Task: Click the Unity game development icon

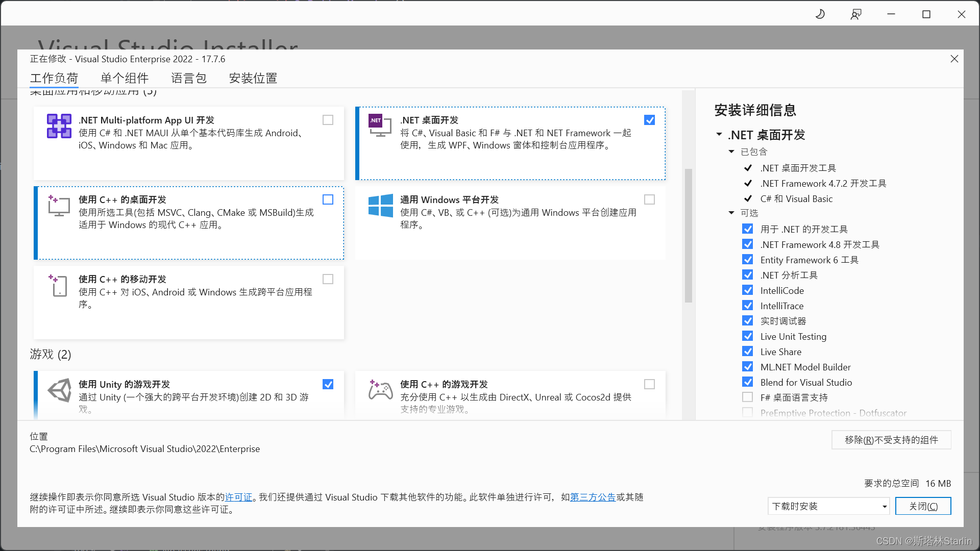Action: coord(59,390)
